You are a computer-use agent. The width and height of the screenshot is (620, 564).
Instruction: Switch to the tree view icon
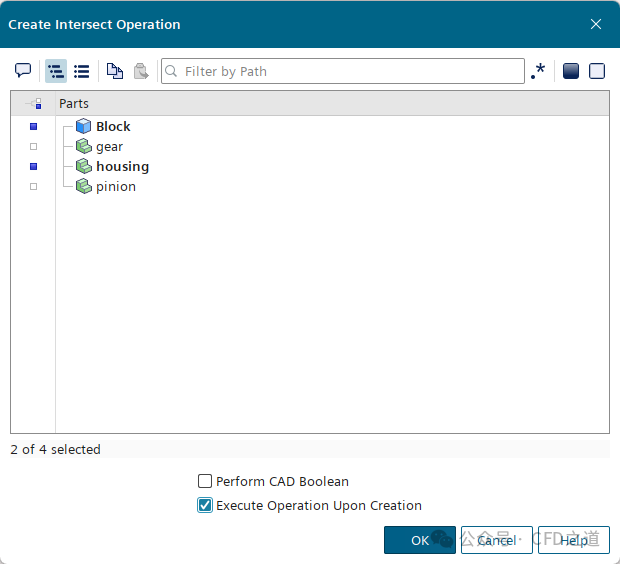pos(56,71)
